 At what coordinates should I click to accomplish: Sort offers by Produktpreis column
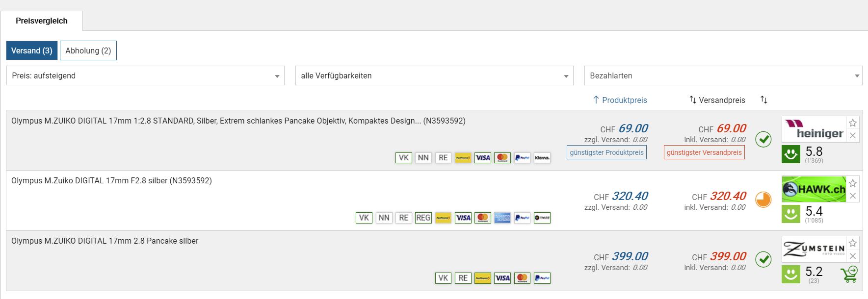tap(620, 100)
